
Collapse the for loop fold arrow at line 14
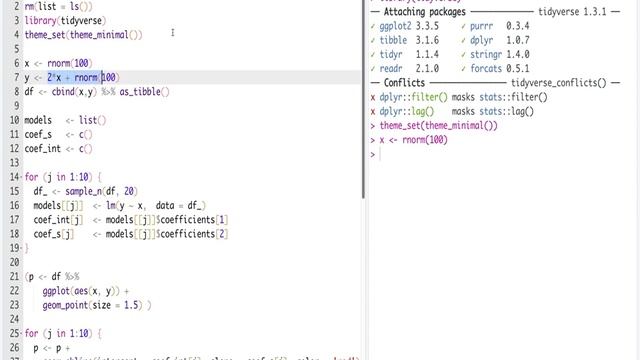coord(21,178)
